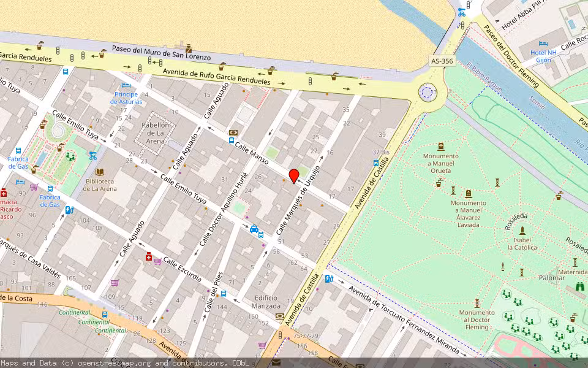Select the charging station icon near Fabrica de Gas
Viewport: 588px width, 368px height.
pos(69,210)
